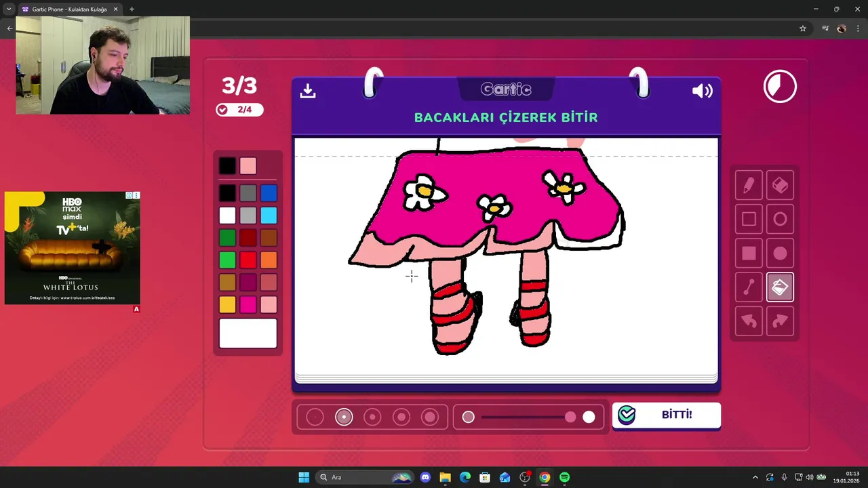This screenshot has width=868, height=488.
Task: Mute game sound with the speaker icon
Action: (702, 91)
